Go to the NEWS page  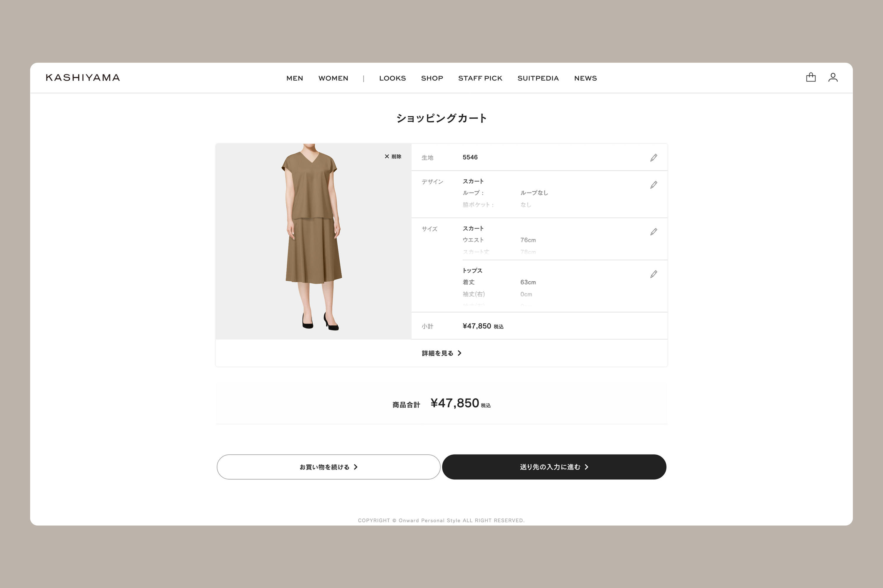pos(585,78)
